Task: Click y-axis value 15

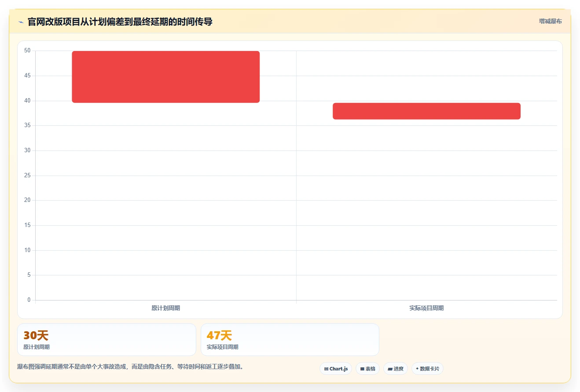Action: click(x=27, y=225)
